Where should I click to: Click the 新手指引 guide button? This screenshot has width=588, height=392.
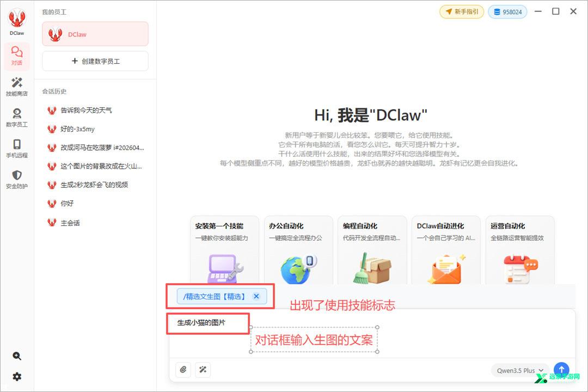462,11
